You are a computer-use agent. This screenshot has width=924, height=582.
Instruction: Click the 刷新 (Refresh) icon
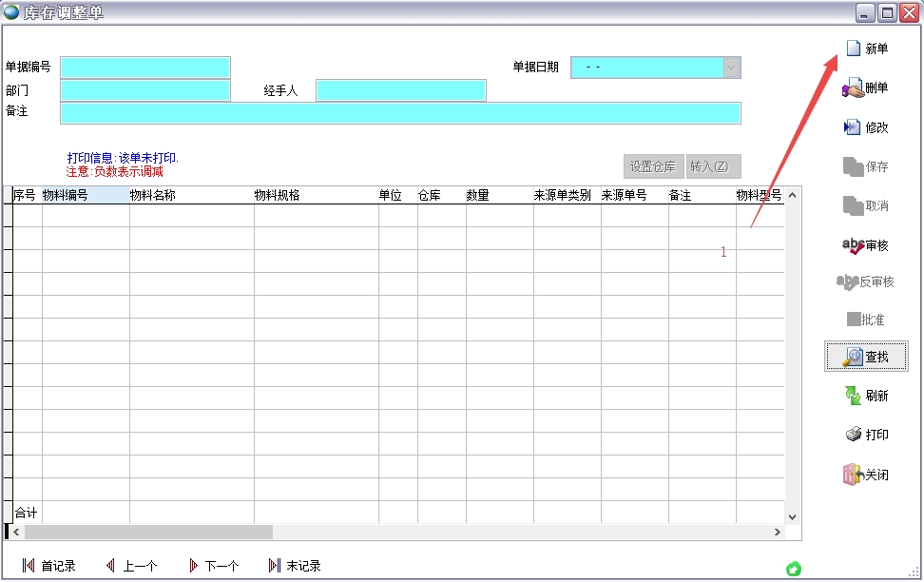[853, 396]
